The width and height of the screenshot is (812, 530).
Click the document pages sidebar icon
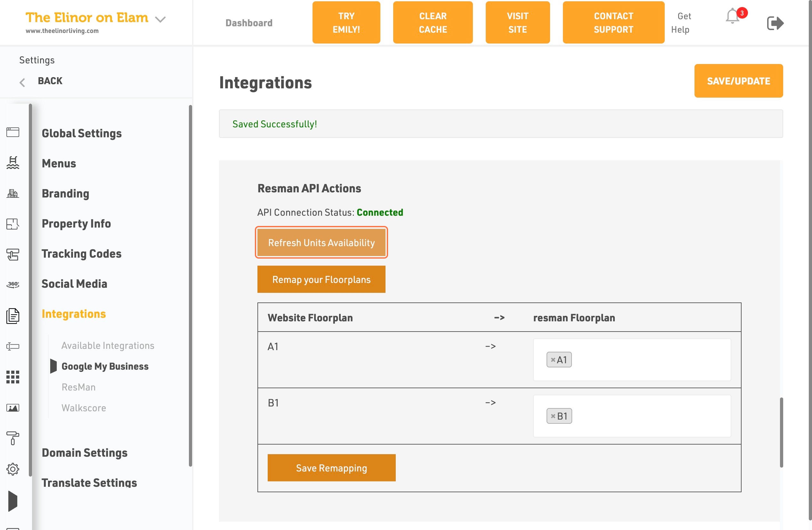click(13, 316)
